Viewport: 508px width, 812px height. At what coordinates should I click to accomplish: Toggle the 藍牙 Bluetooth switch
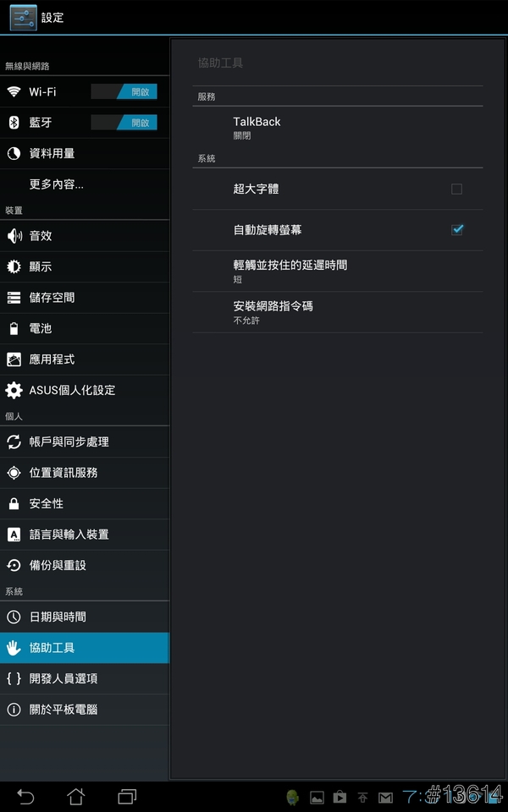click(x=124, y=123)
